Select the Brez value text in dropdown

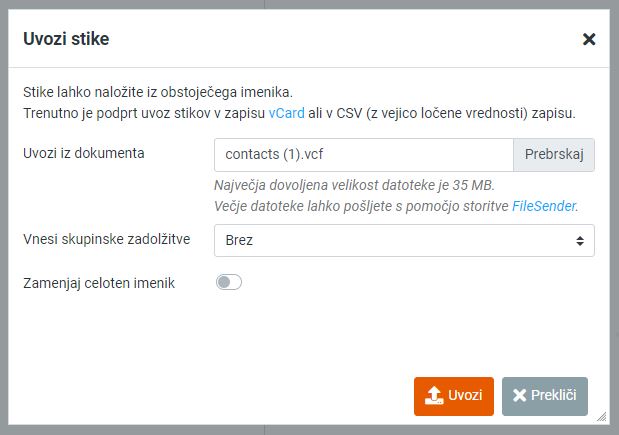[x=239, y=240]
